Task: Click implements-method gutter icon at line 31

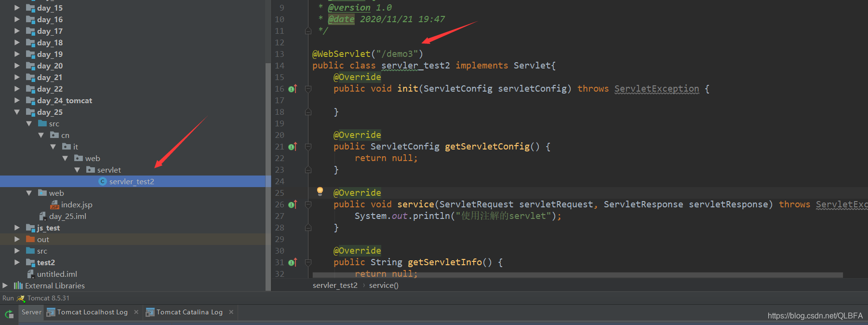Action: [293, 262]
